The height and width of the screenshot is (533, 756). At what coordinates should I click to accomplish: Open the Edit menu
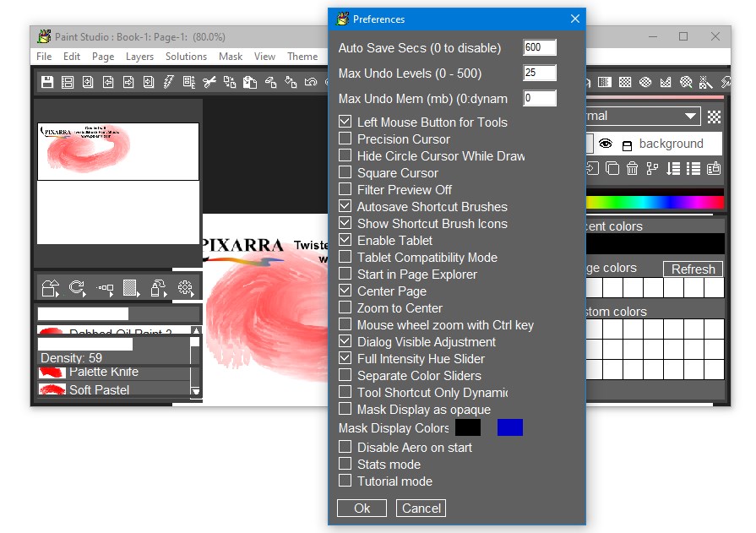coord(72,57)
